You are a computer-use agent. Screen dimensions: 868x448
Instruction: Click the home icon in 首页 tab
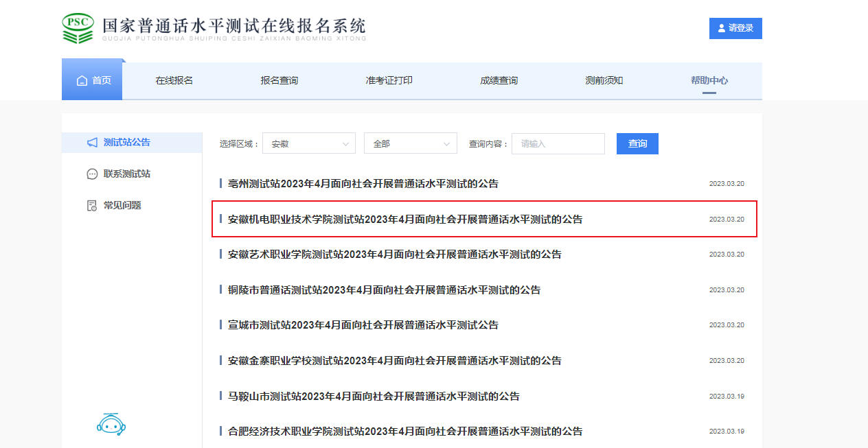(x=82, y=81)
